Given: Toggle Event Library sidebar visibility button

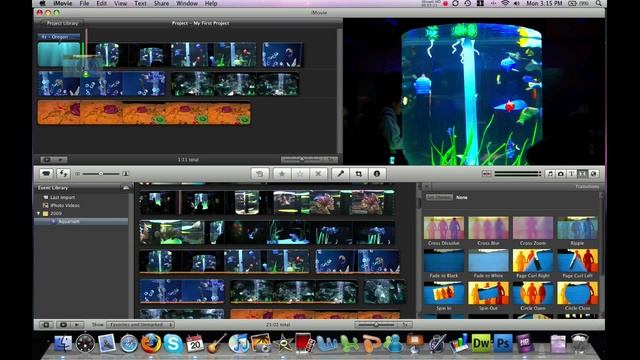Looking at the screenshot, I should pos(46,324).
